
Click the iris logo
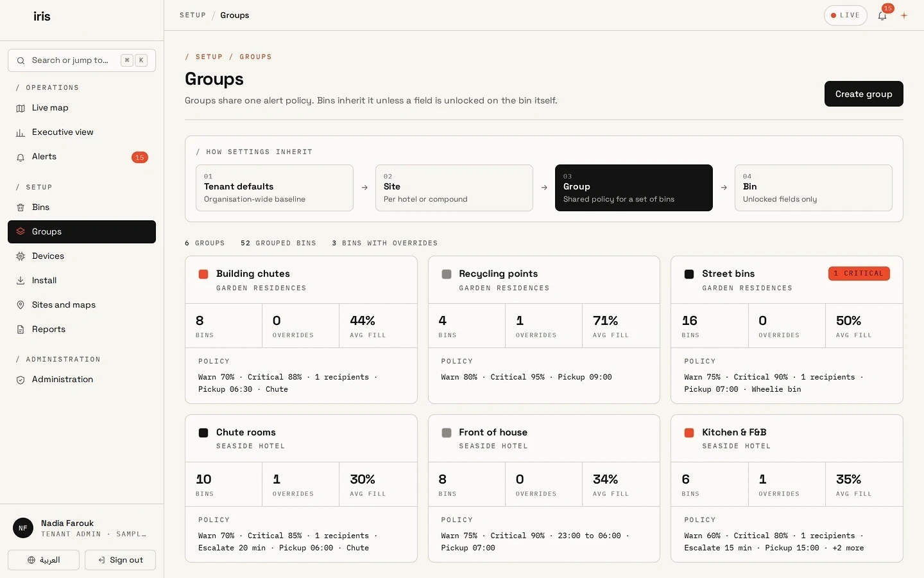pyautogui.click(x=42, y=17)
